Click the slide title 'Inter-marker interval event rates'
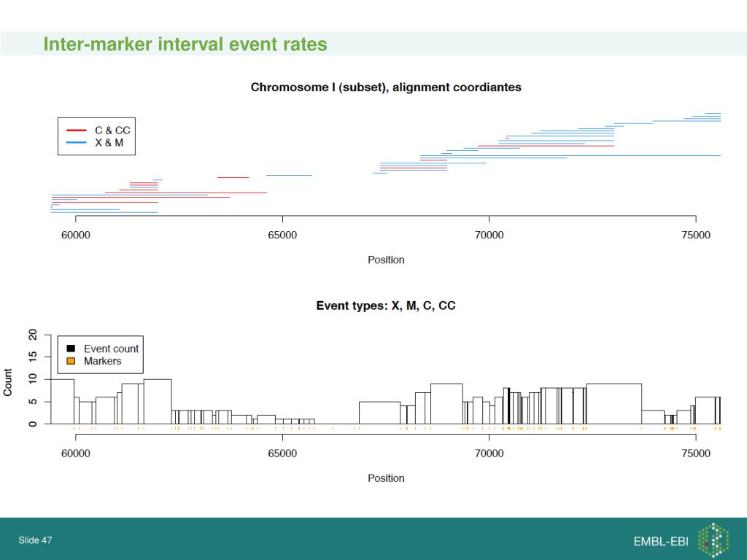The image size is (747, 560). coord(185,44)
